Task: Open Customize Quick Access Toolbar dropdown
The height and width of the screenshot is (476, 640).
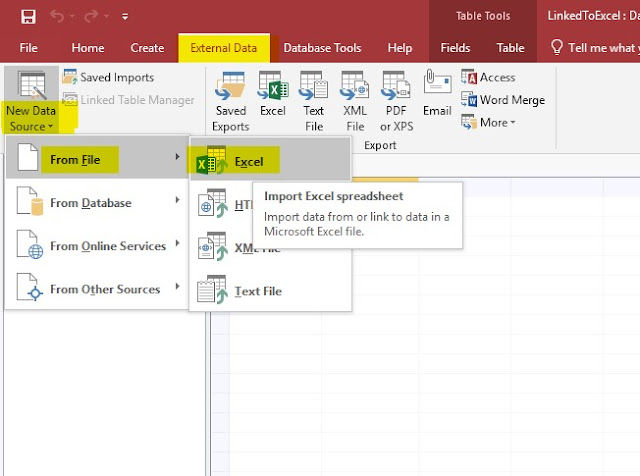Action: [125, 17]
